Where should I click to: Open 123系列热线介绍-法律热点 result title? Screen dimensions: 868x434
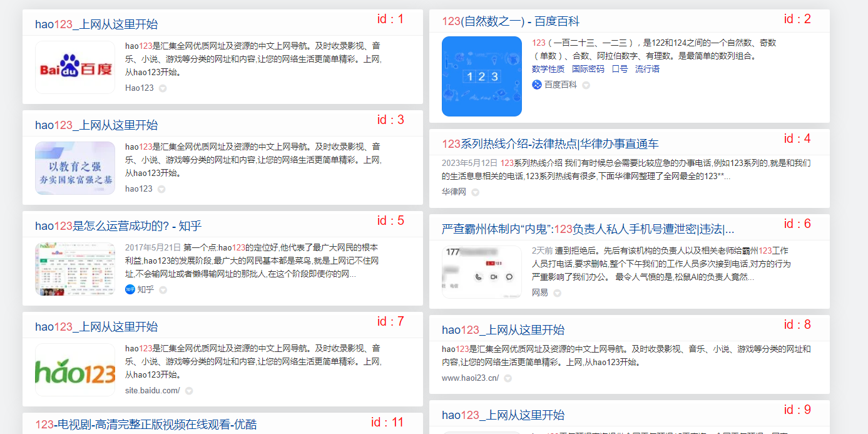pos(550,144)
